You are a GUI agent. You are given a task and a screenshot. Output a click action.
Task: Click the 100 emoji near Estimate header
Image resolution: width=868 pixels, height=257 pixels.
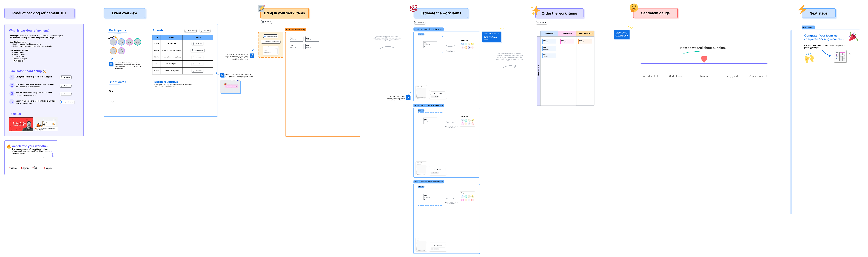click(x=413, y=8)
